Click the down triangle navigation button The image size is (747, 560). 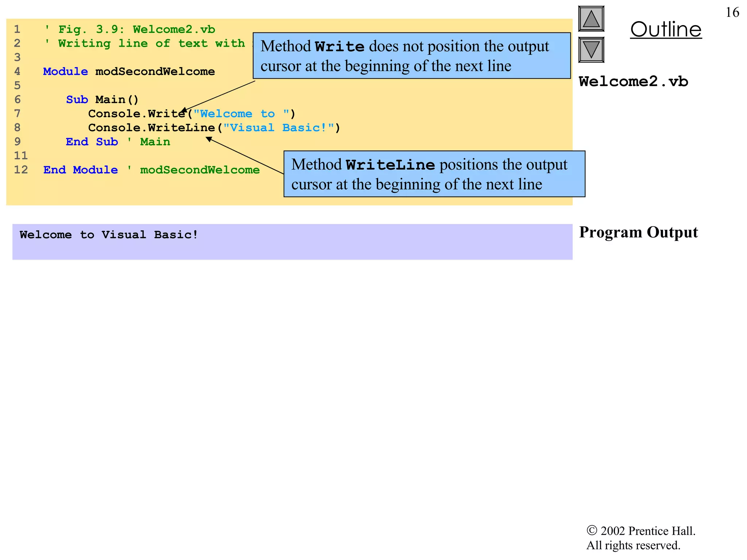(x=591, y=50)
